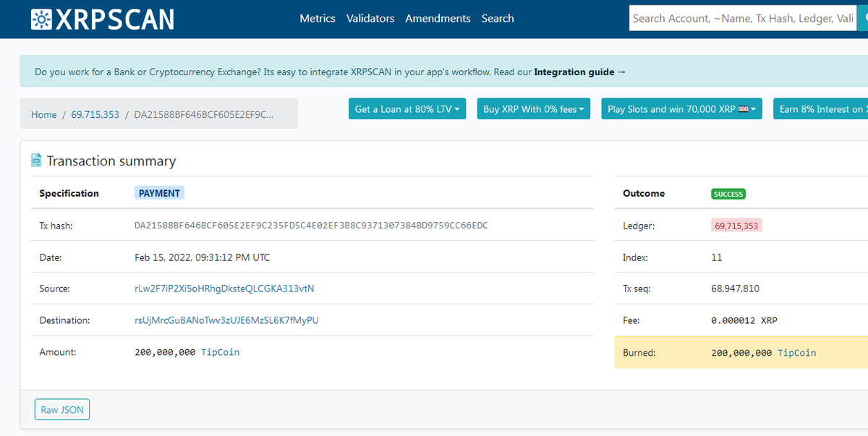Open ledger 69,715,353 from the breadcrumb
This screenshot has width=868, height=436.
tap(95, 114)
